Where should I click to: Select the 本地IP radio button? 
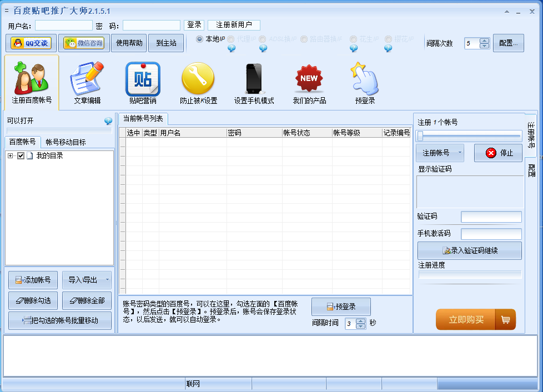coord(199,39)
